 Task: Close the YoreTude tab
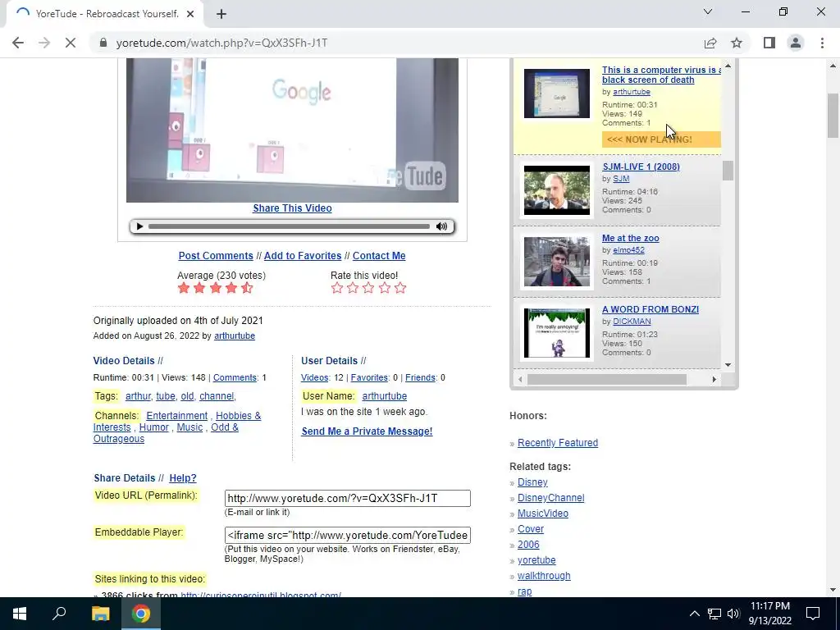click(190, 14)
